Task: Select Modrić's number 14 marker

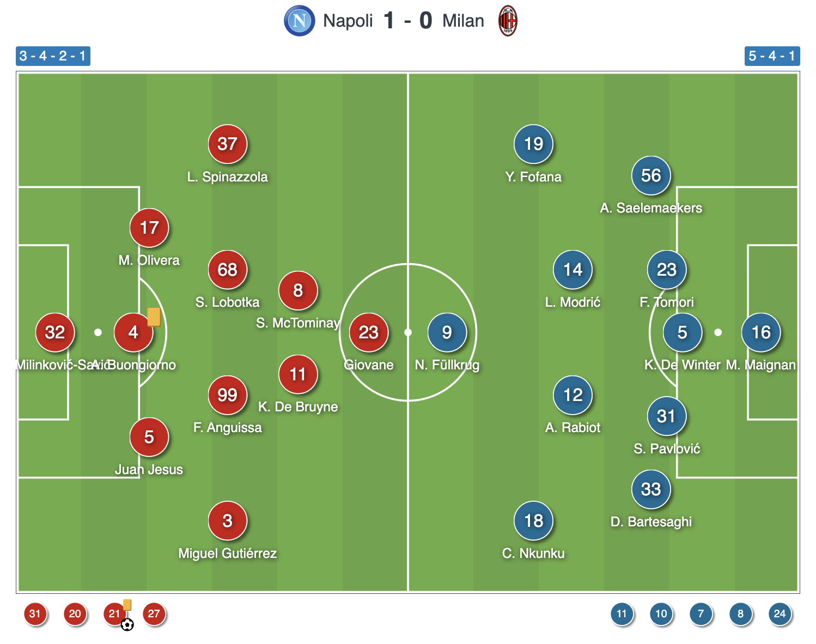Action: coord(573,270)
